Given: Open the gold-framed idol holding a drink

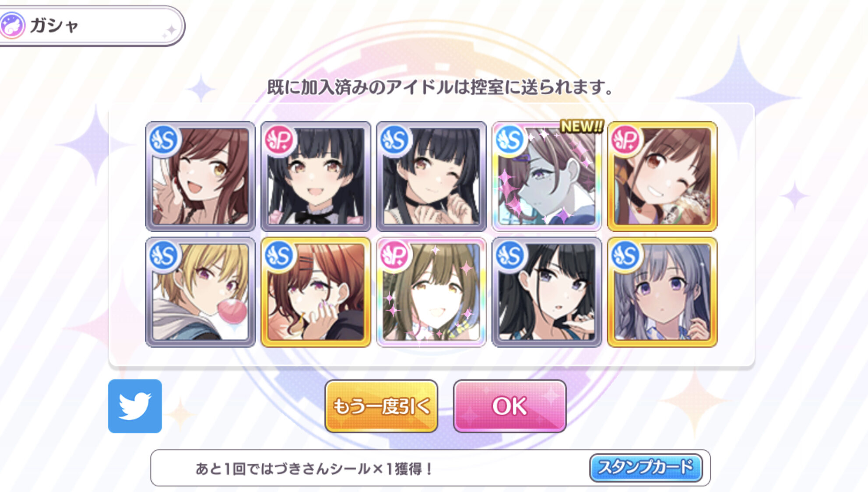Looking at the screenshot, I should 662,176.
